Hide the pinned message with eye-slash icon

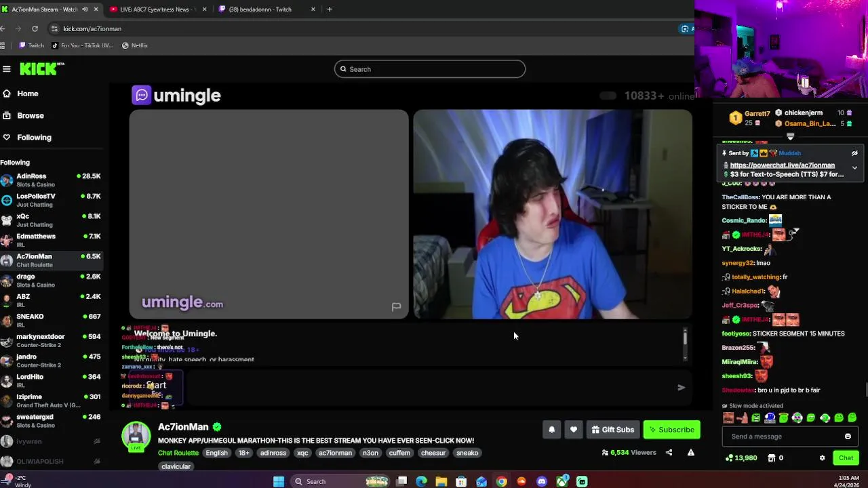coord(854,153)
